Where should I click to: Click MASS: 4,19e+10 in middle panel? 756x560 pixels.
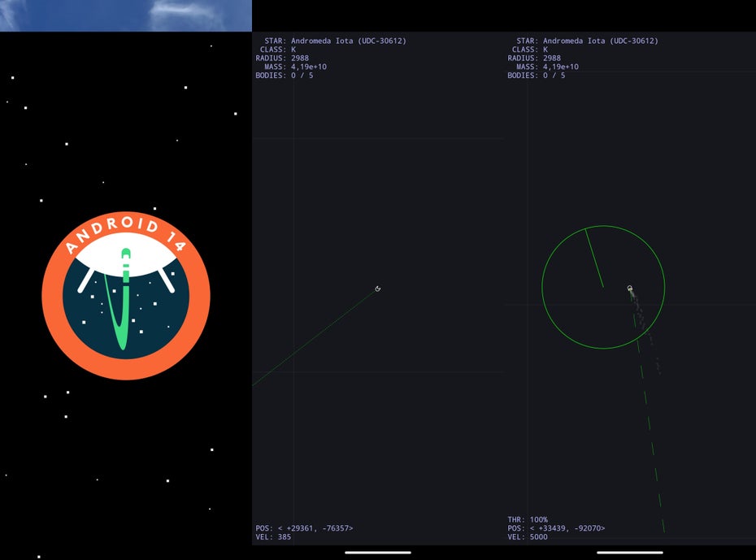(x=296, y=67)
